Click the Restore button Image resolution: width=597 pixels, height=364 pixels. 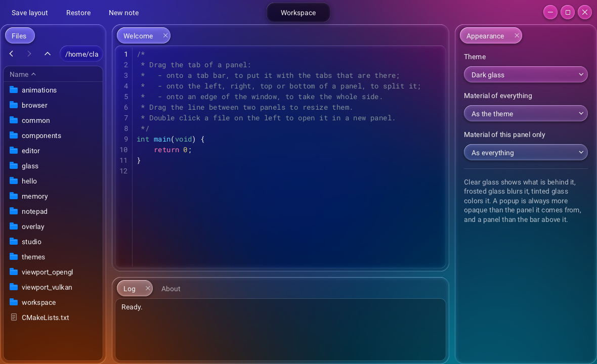point(78,13)
